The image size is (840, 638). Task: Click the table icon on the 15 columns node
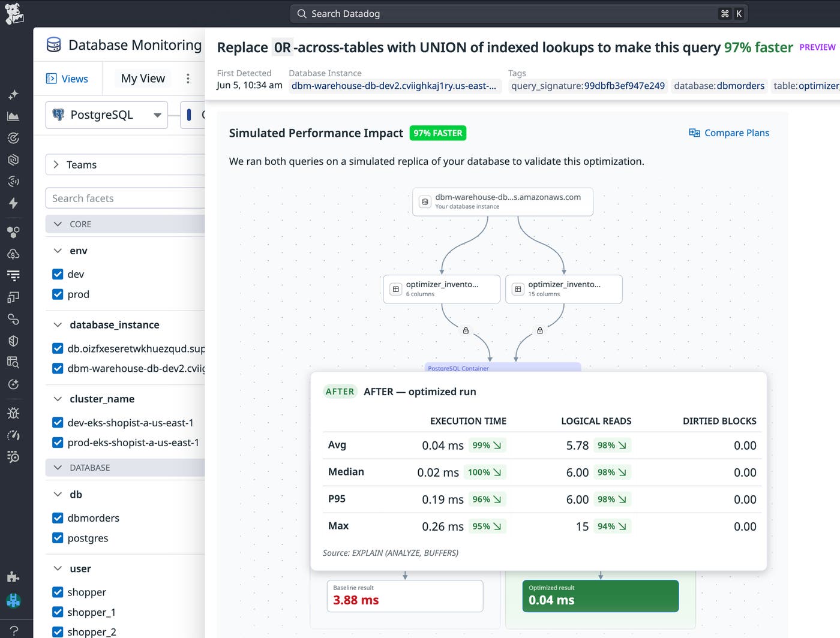518,289
